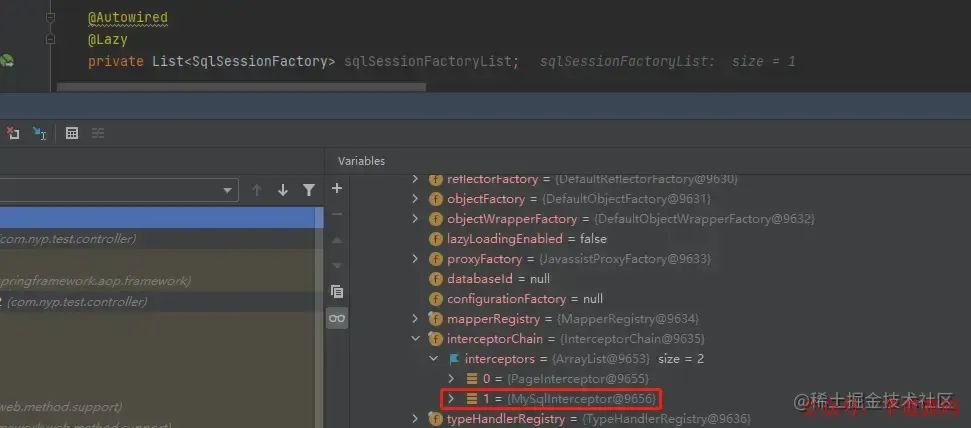Viewport: 971px width, 428px height.
Task: Add a new watch with the plus icon
Action: pos(337,188)
